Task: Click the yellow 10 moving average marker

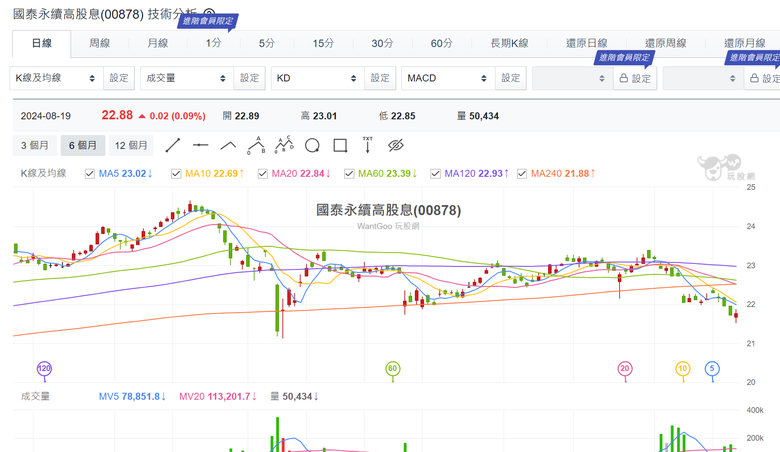Action: pyautogui.click(x=682, y=369)
